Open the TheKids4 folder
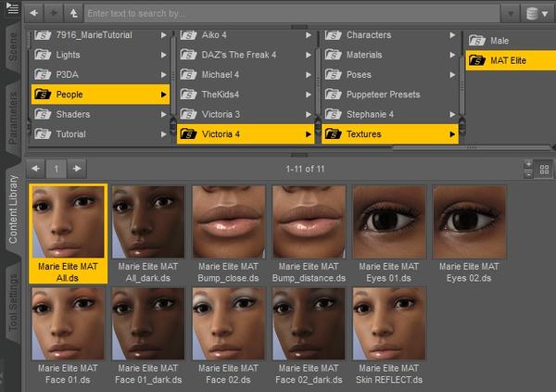This screenshot has width=556, height=392. click(246, 95)
